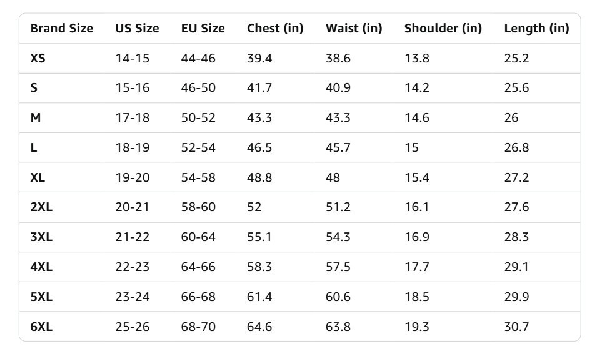
Task: Click EU size value 52-54
Action: point(198,147)
